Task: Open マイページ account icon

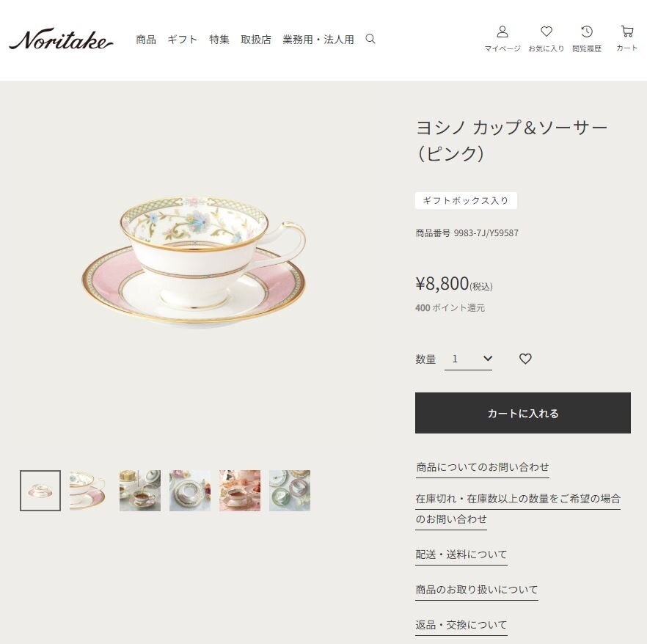Action: pyautogui.click(x=502, y=39)
